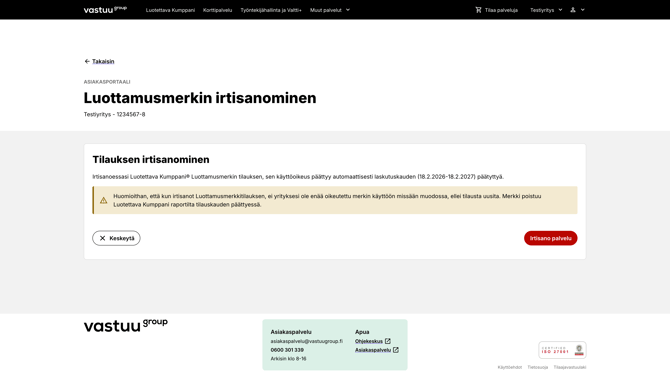Click the footer vastuu group logo

pyautogui.click(x=126, y=325)
